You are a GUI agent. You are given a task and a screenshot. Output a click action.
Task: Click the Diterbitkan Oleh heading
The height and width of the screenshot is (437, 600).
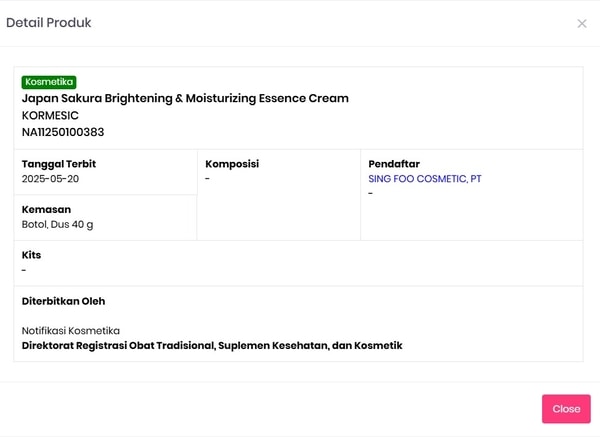pyautogui.click(x=63, y=301)
